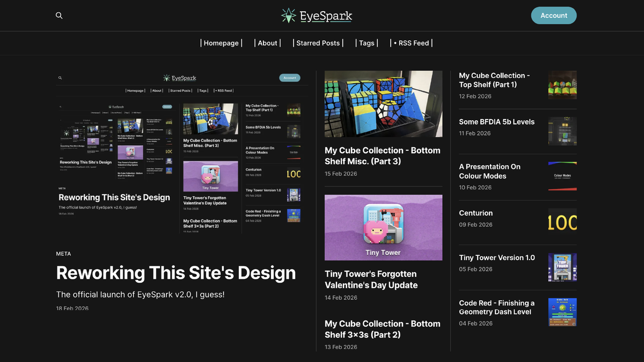This screenshot has width=644, height=362.
Task: Open the post titled Reworking This Site's Design
Action: tap(176, 273)
